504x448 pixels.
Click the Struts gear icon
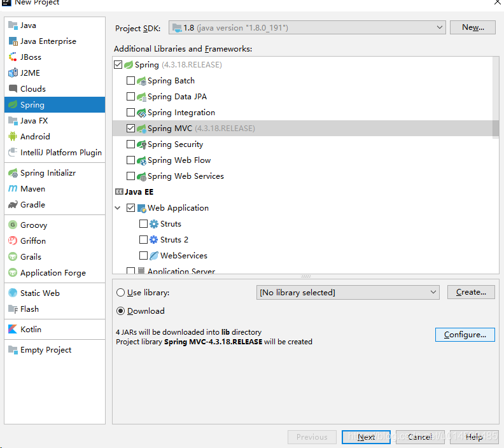tap(154, 224)
